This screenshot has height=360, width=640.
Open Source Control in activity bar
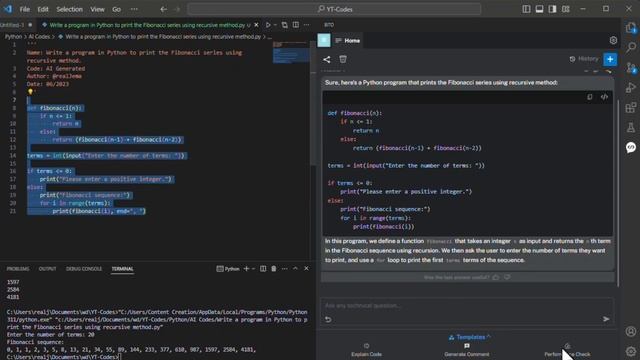point(631,68)
